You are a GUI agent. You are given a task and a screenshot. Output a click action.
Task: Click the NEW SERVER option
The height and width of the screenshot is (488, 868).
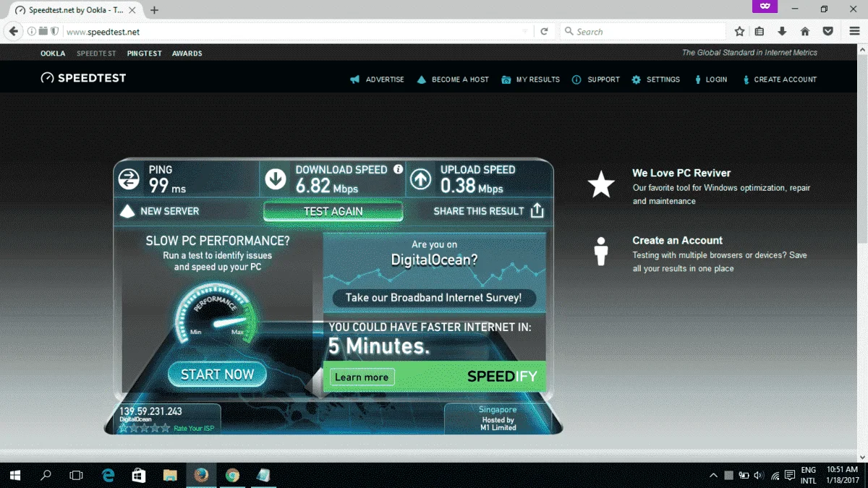click(169, 211)
